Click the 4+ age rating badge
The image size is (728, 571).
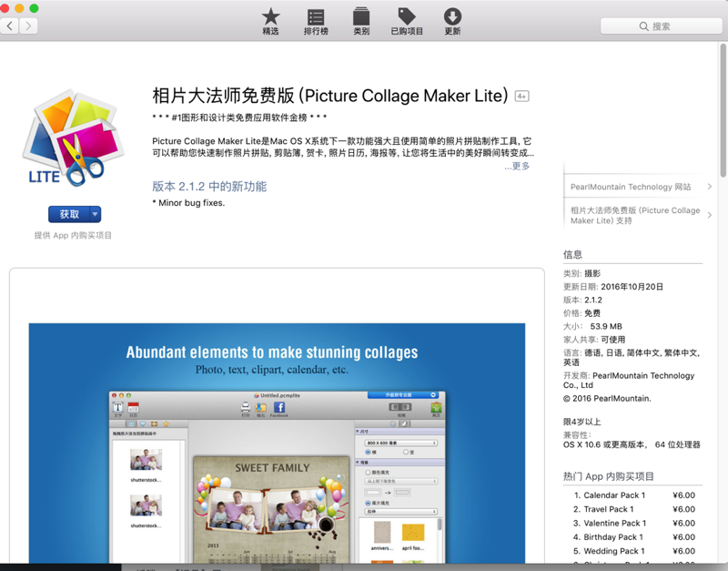(x=521, y=97)
